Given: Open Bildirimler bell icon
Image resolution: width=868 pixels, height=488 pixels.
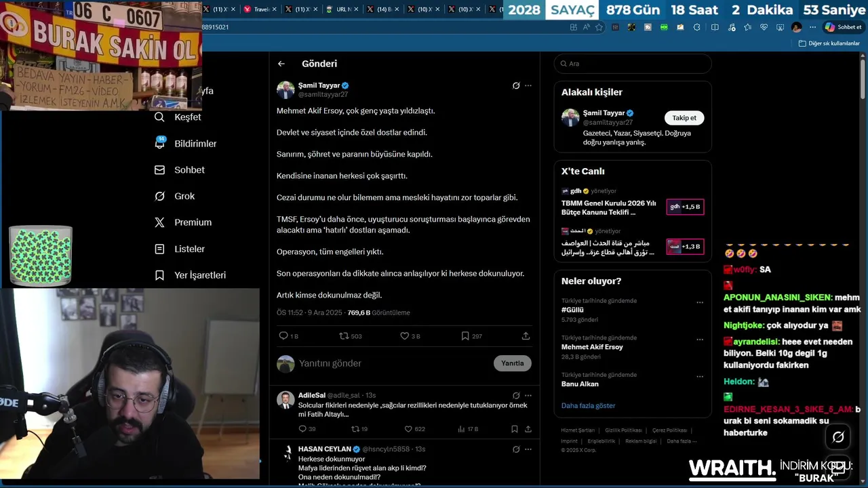Looking at the screenshot, I should click(159, 144).
